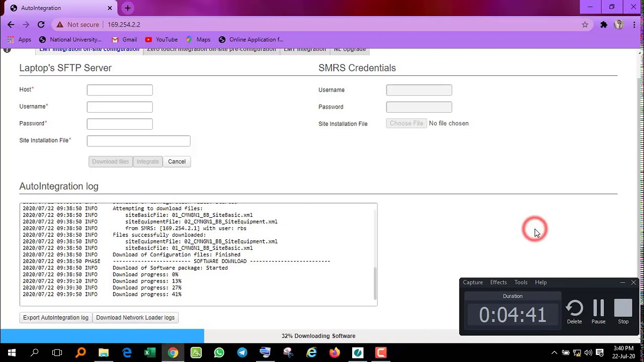Image resolution: width=644 pixels, height=362 pixels.
Task: Pause the screen recording
Action: point(598,312)
